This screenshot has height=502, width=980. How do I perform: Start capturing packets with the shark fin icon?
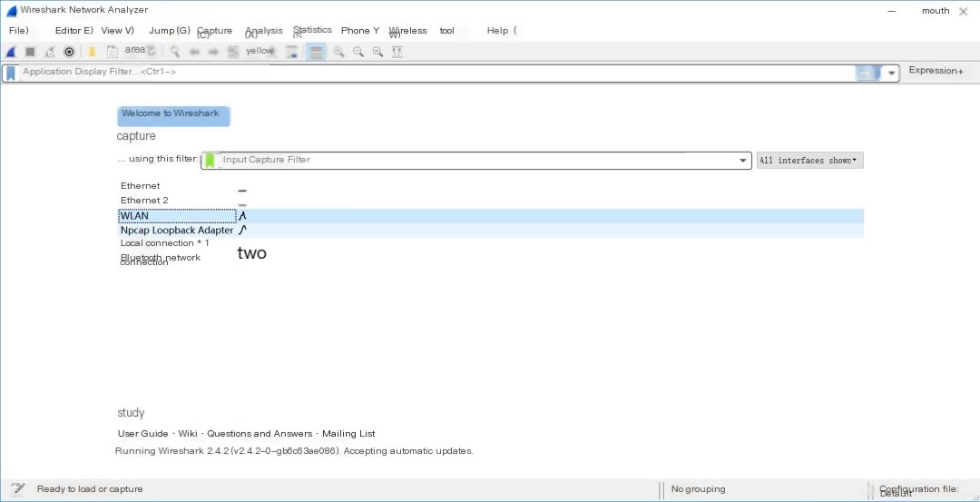pyautogui.click(x=11, y=52)
